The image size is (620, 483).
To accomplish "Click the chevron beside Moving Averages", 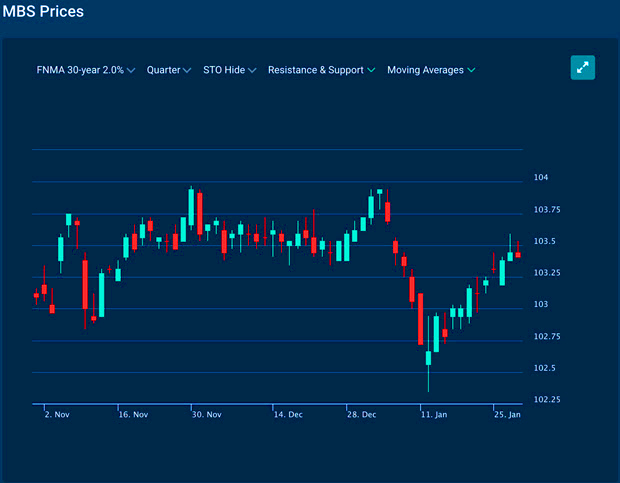I will click(471, 70).
